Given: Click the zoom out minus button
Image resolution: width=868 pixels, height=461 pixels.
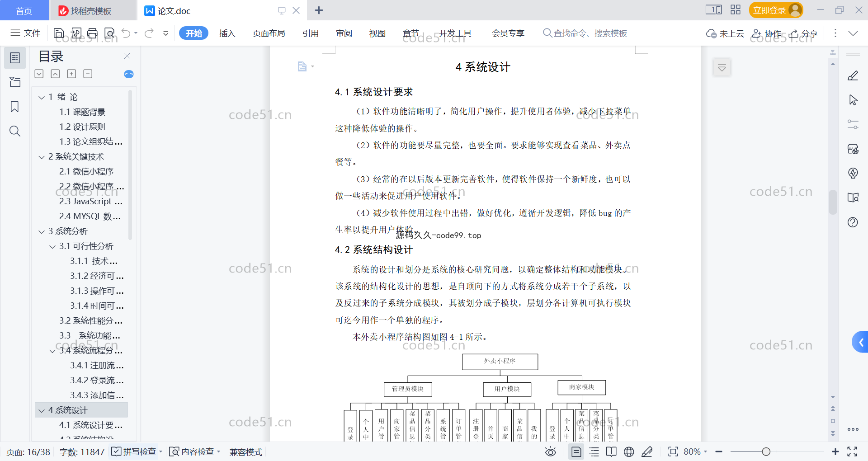Looking at the screenshot, I should click(719, 452).
